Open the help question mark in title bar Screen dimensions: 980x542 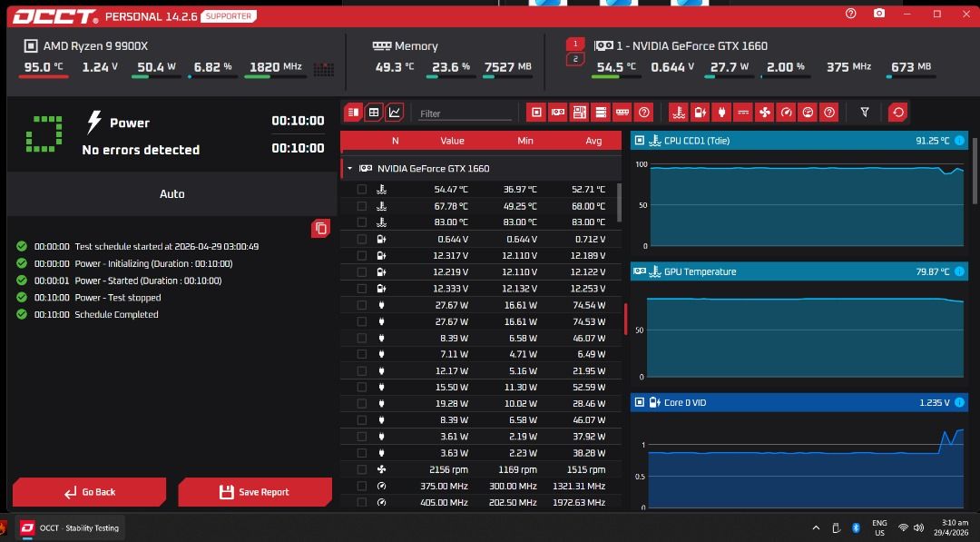tap(850, 14)
